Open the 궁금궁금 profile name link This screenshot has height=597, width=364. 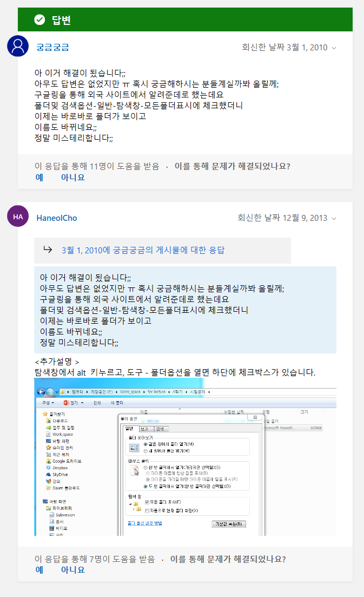(x=52, y=47)
